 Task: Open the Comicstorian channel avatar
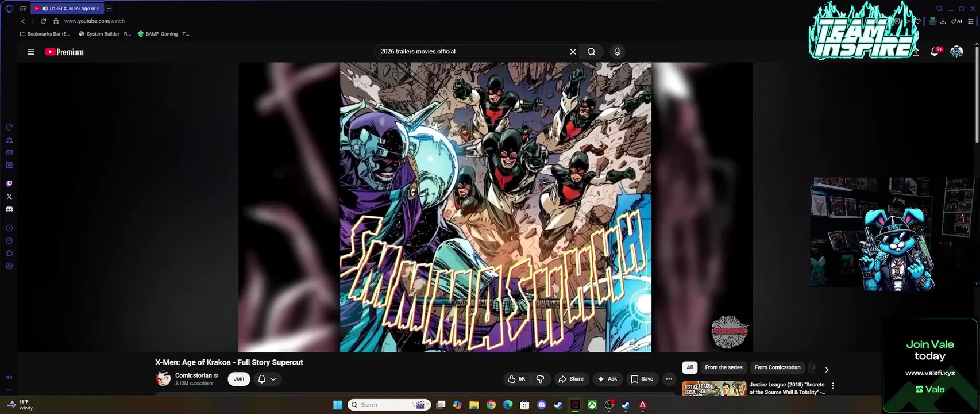click(x=163, y=378)
